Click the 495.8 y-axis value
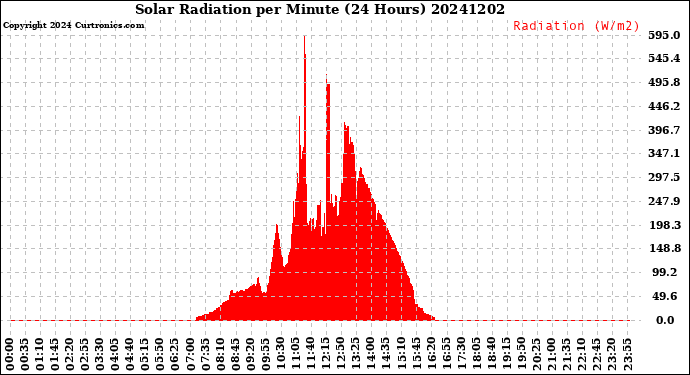Image resolution: width=690 pixels, height=375 pixels. tap(664, 82)
